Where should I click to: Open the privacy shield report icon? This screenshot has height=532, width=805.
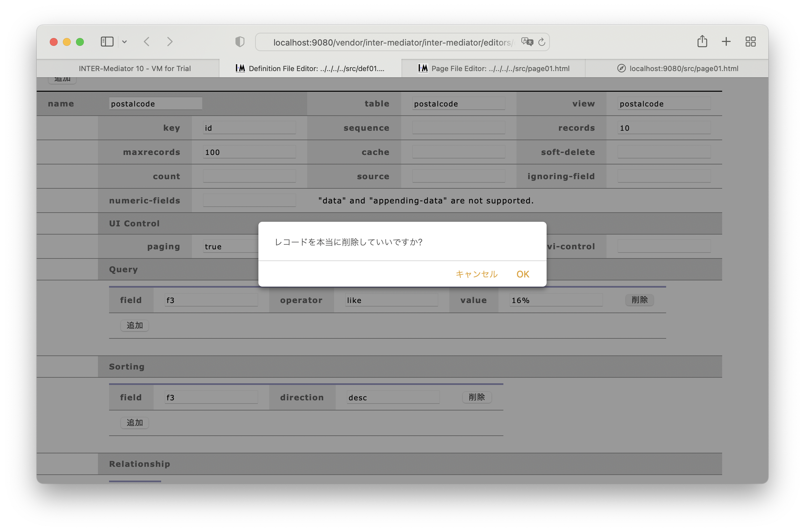240,42
